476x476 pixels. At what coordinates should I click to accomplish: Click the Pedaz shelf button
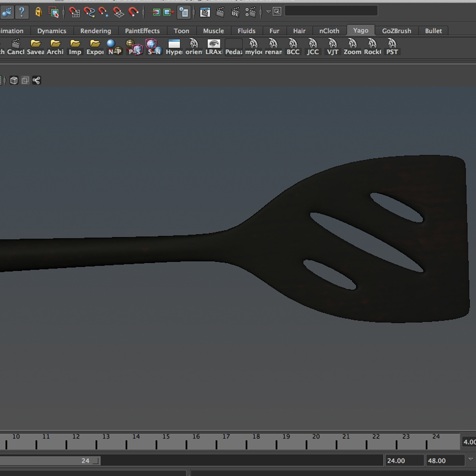click(x=234, y=47)
